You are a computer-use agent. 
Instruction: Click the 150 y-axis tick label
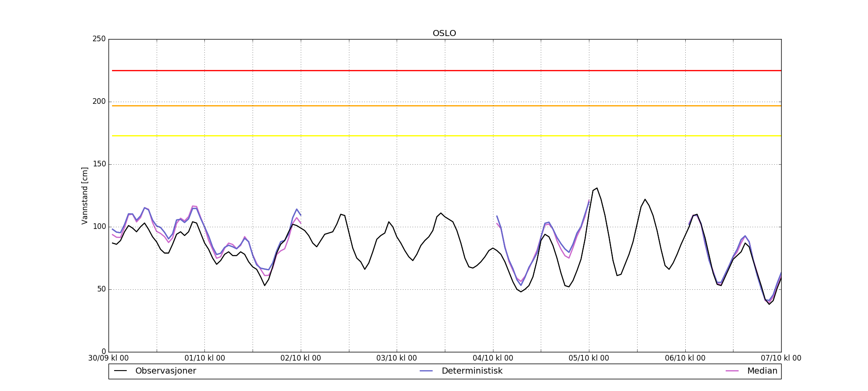[x=99, y=164]
